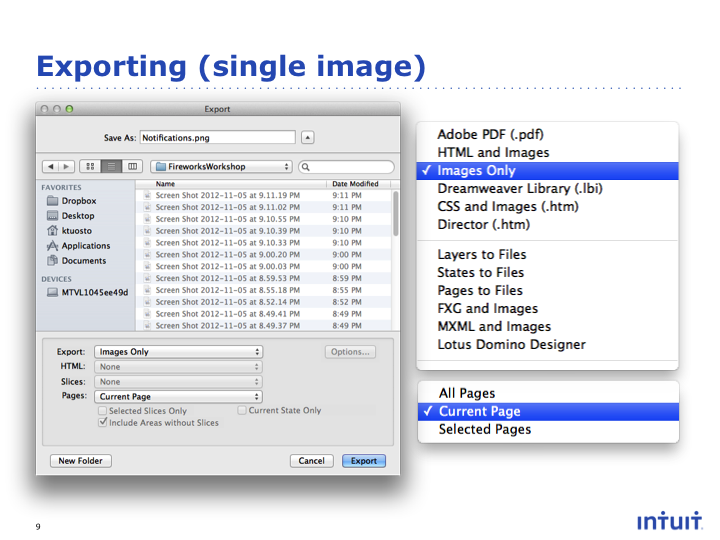The height and width of the screenshot is (540, 720).
Task: Open ktuosto home folder
Action: [x=69, y=231]
